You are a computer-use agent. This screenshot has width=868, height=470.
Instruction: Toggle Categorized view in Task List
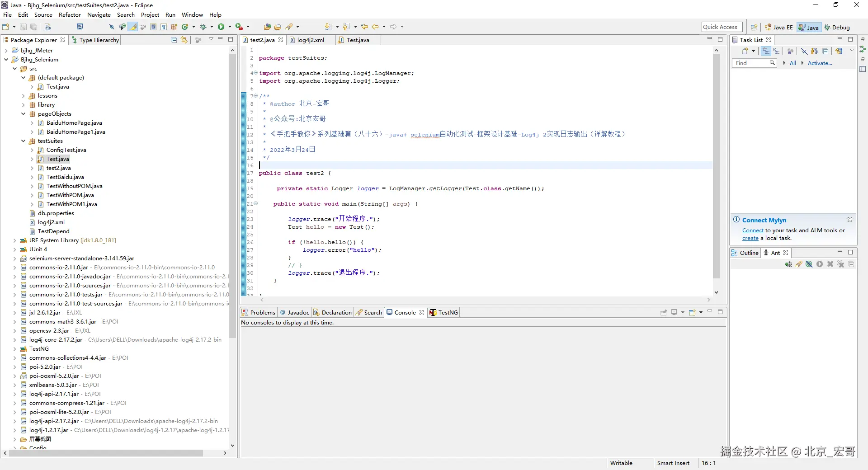(766, 52)
